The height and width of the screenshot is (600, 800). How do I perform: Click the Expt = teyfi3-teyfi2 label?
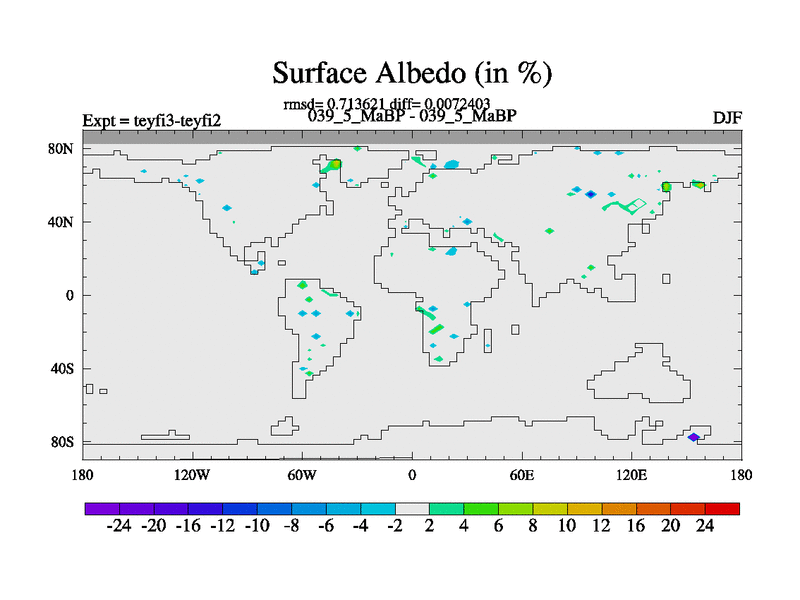[x=151, y=121]
